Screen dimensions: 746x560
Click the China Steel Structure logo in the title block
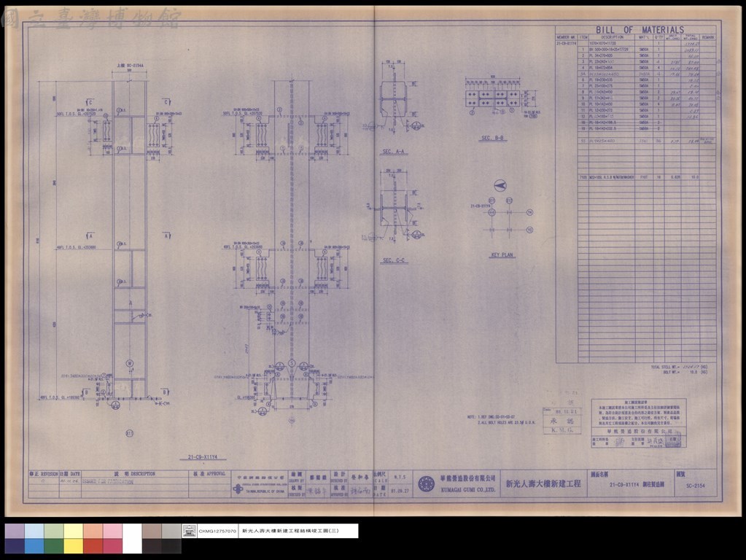coord(238,489)
